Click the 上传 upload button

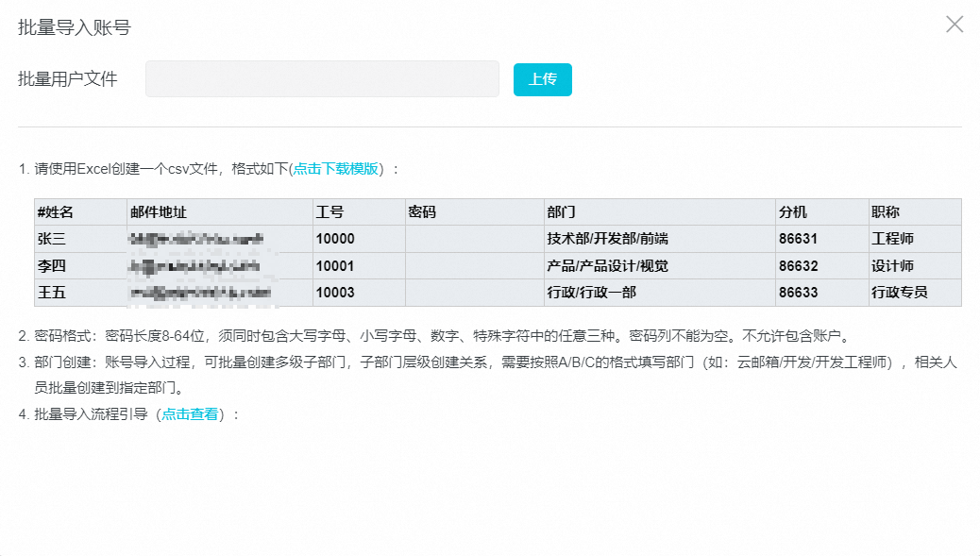(542, 79)
